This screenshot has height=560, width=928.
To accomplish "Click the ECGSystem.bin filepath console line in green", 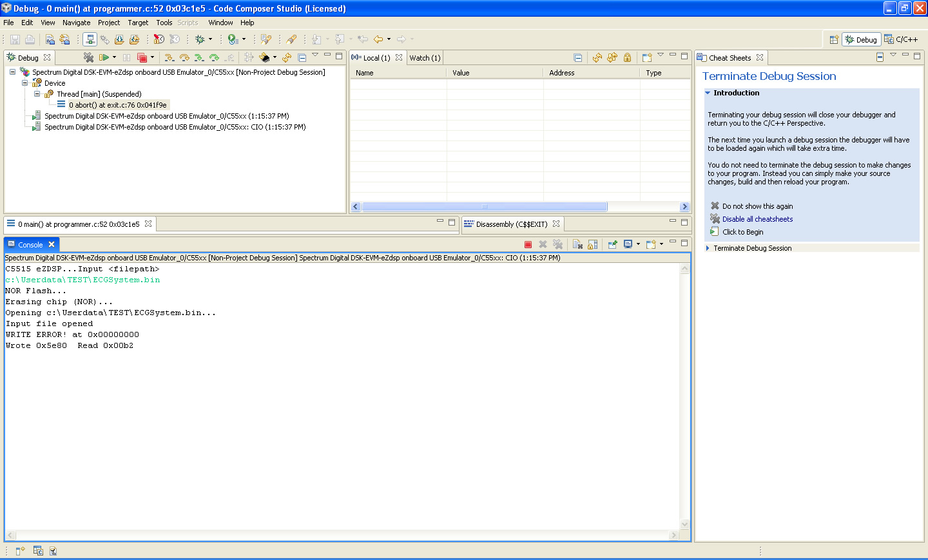I will coord(82,280).
